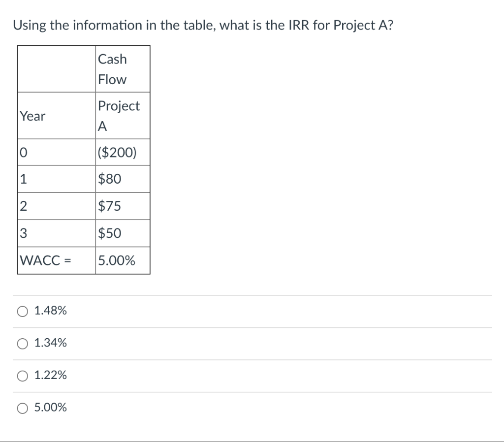Screen dimensions: 504x447
Task: Click the $50 cash flow value
Action: click(x=109, y=233)
